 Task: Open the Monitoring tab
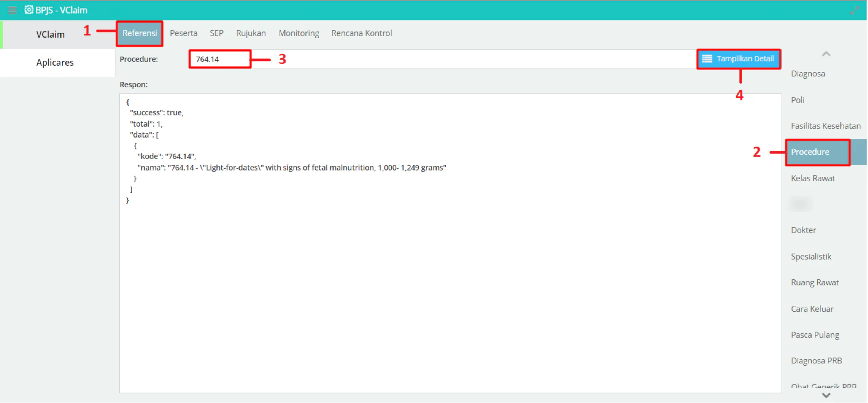click(299, 33)
